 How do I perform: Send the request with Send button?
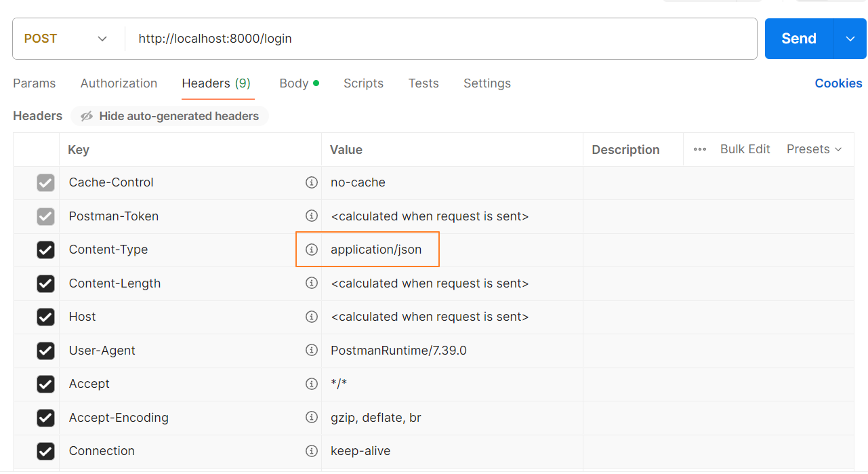click(x=798, y=39)
